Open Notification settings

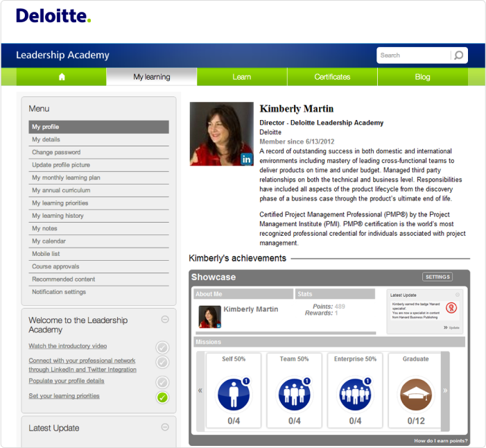(x=99, y=292)
